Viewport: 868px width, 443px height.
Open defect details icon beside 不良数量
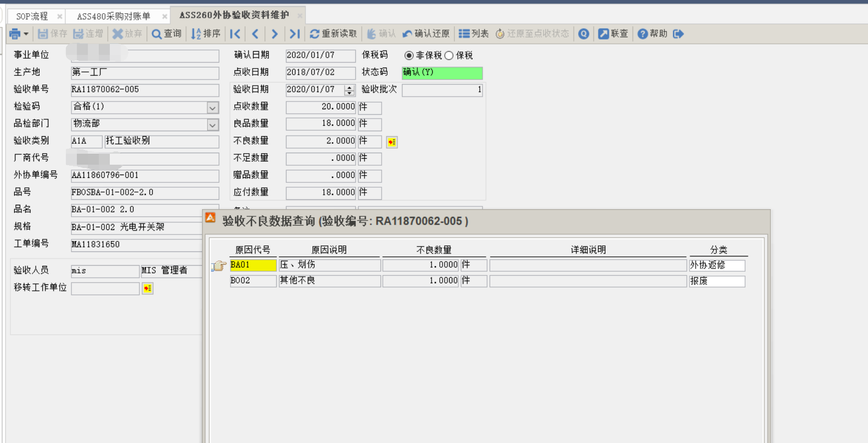pyautogui.click(x=391, y=142)
